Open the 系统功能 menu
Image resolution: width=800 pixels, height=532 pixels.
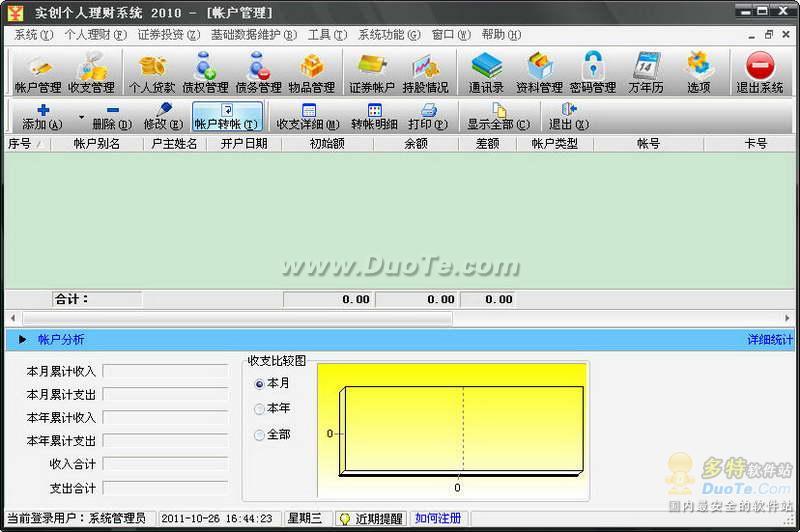388,34
